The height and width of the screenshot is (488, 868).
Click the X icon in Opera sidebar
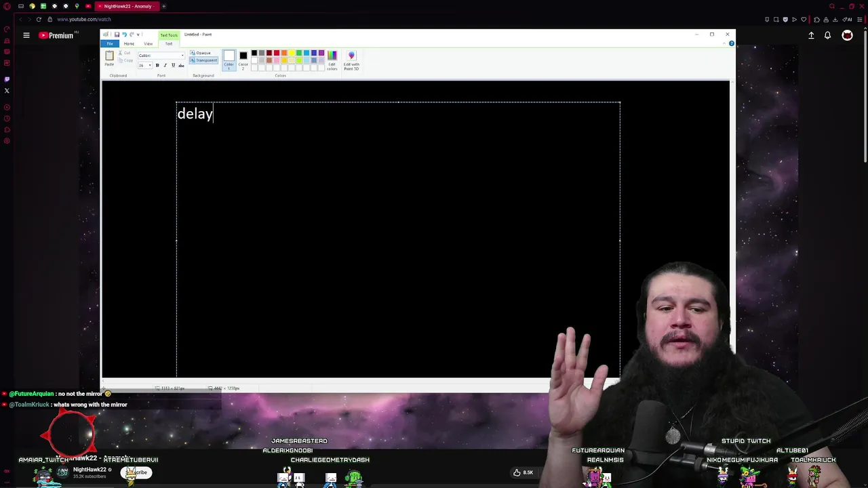[x=7, y=90]
